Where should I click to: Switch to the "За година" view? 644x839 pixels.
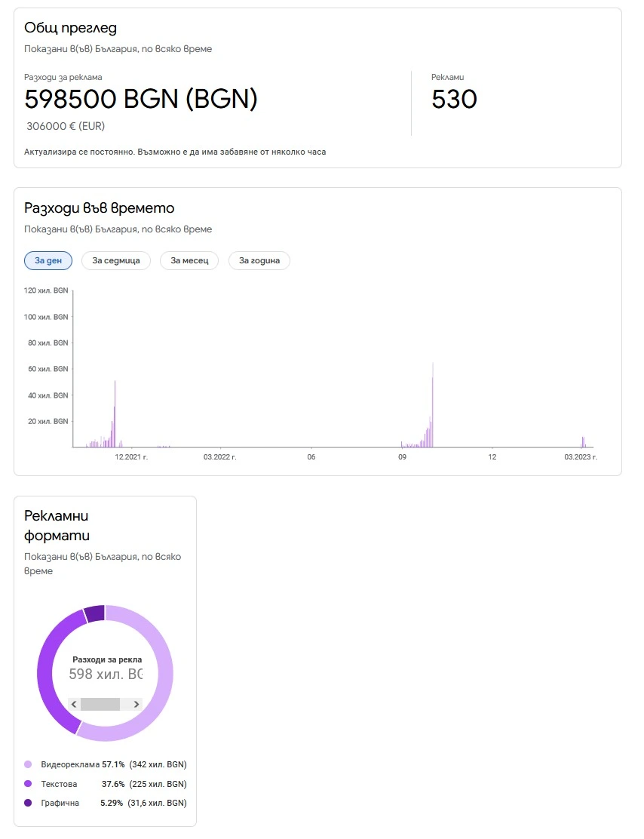[259, 261]
